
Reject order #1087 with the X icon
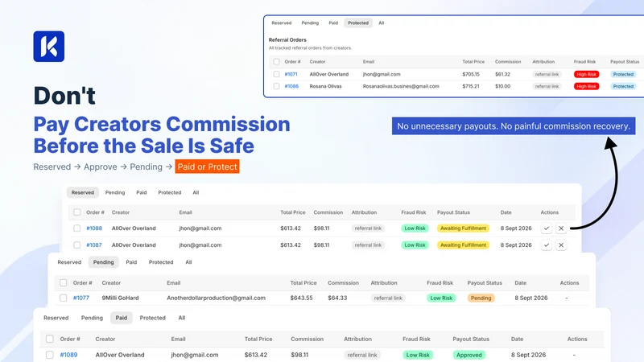tap(561, 245)
